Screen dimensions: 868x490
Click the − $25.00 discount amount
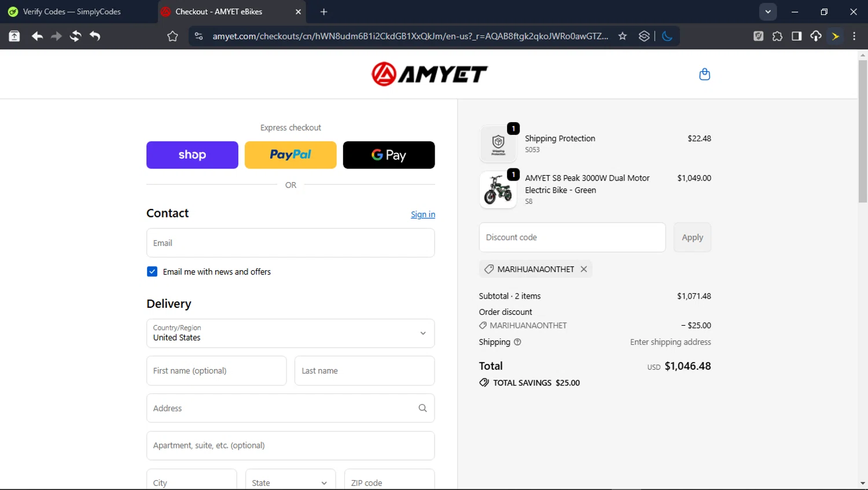[x=696, y=325]
